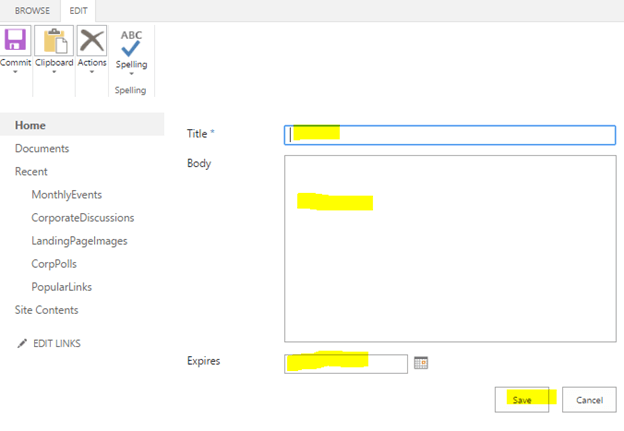
Task: Expand the Actions dropdown arrow
Action: click(92, 72)
